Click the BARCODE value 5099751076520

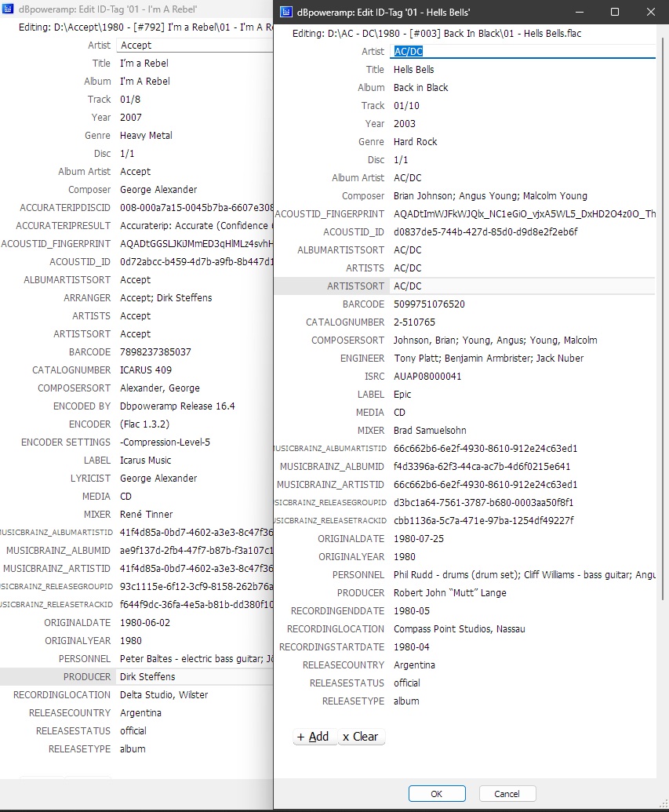tap(429, 304)
